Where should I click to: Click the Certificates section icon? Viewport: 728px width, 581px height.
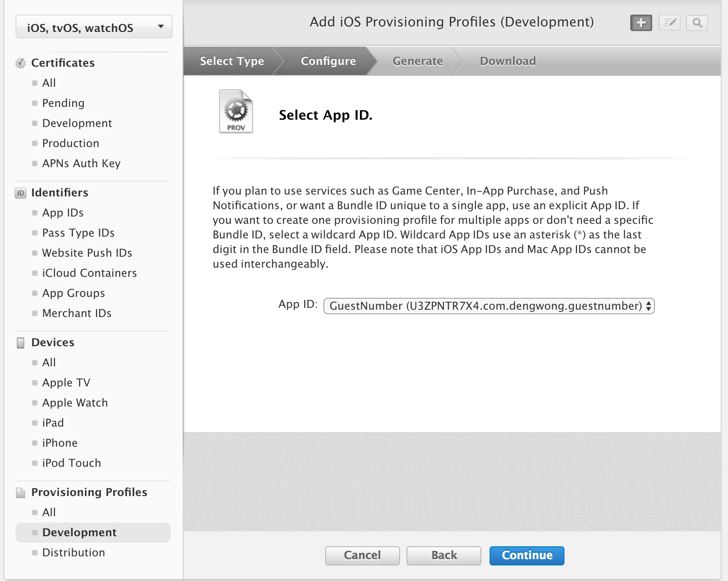click(x=21, y=63)
